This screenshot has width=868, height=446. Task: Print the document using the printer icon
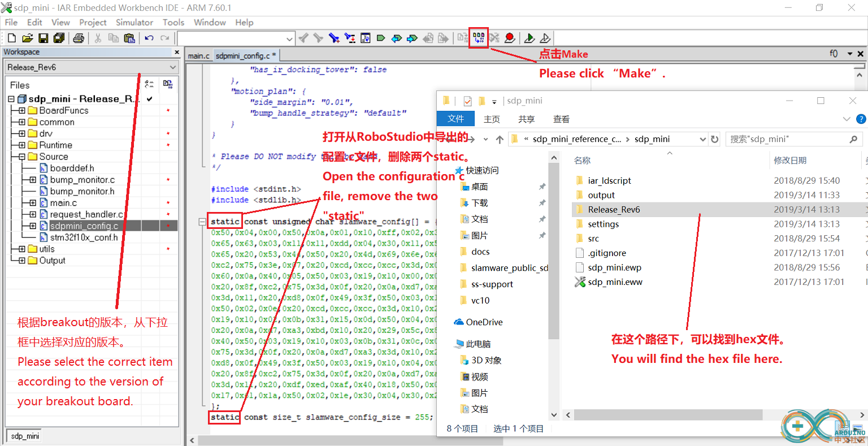[x=79, y=38]
